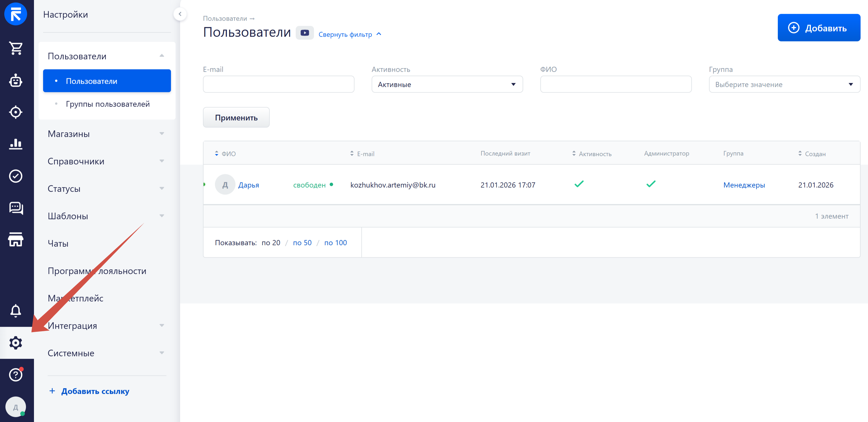Click the Добавить user button
Viewport: 868px width, 422px height.
tap(818, 28)
